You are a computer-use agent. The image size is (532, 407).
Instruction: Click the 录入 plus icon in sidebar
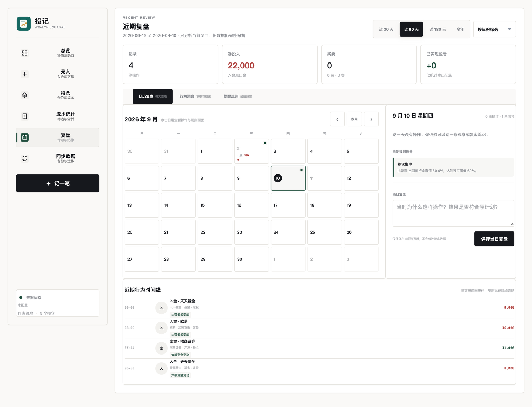(x=24, y=74)
